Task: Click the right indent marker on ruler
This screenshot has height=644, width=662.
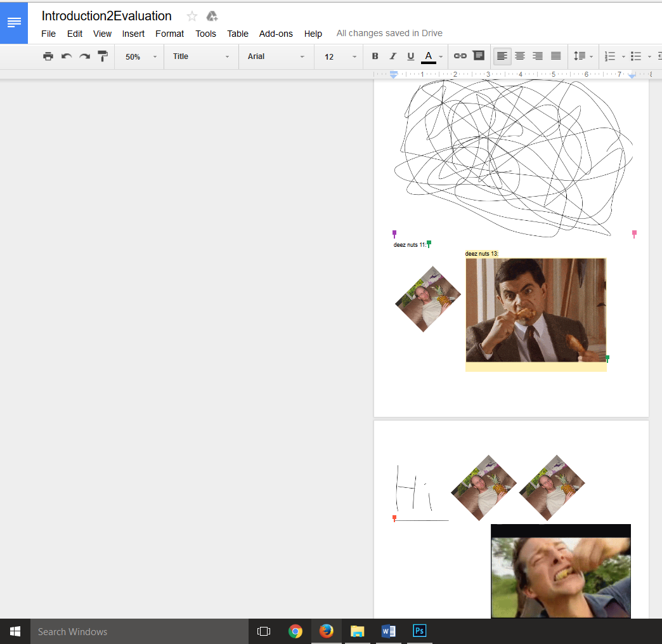Action: (x=632, y=76)
